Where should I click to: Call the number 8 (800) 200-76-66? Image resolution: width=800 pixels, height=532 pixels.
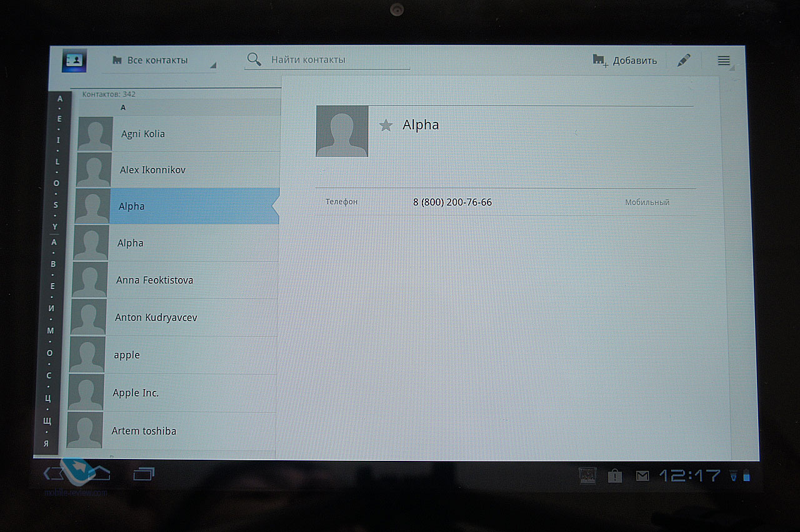452,202
